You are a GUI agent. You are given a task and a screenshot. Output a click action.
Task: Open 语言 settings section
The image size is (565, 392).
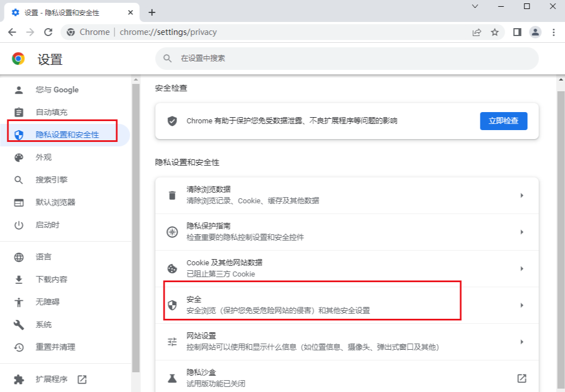pyautogui.click(x=65, y=257)
